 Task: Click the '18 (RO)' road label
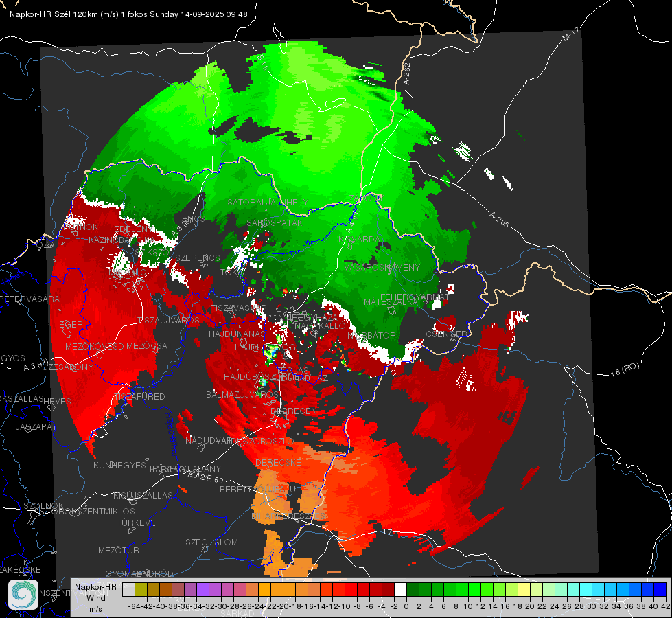click(625, 369)
